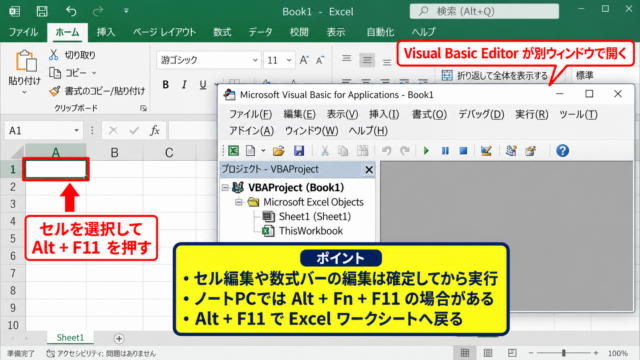640x360 pixels.
Task: Click zoom slider handle in status bar
Action: [x=563, y=353]
